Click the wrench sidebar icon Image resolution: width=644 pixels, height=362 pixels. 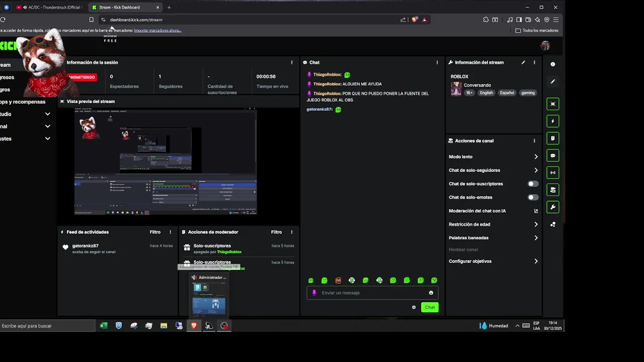(552, 207)
